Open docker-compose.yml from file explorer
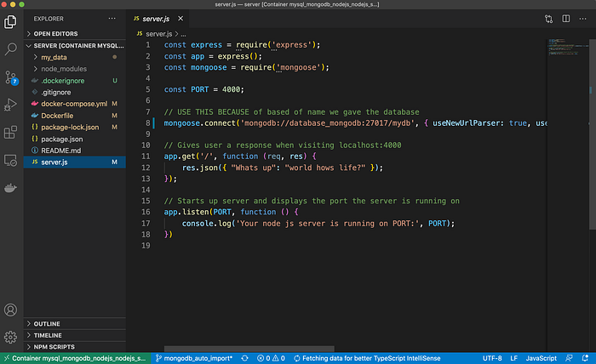This screenshot has width=596, height=364. 74,104
